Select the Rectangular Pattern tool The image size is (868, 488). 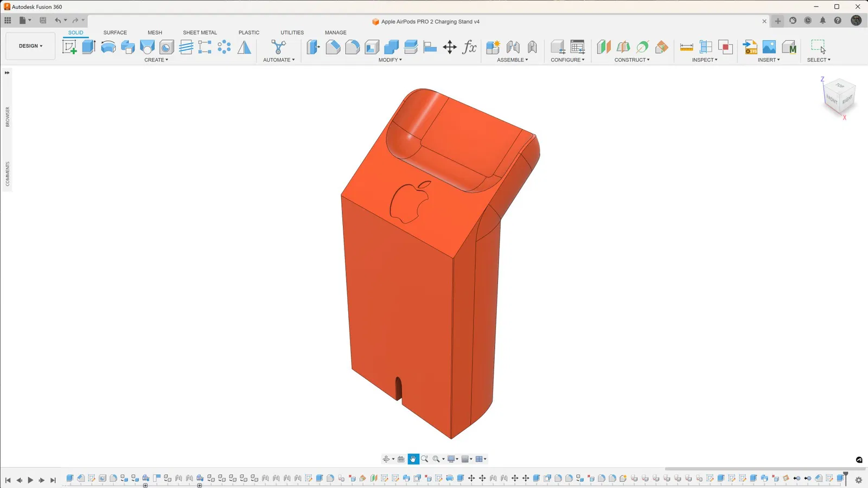(205, 47)
